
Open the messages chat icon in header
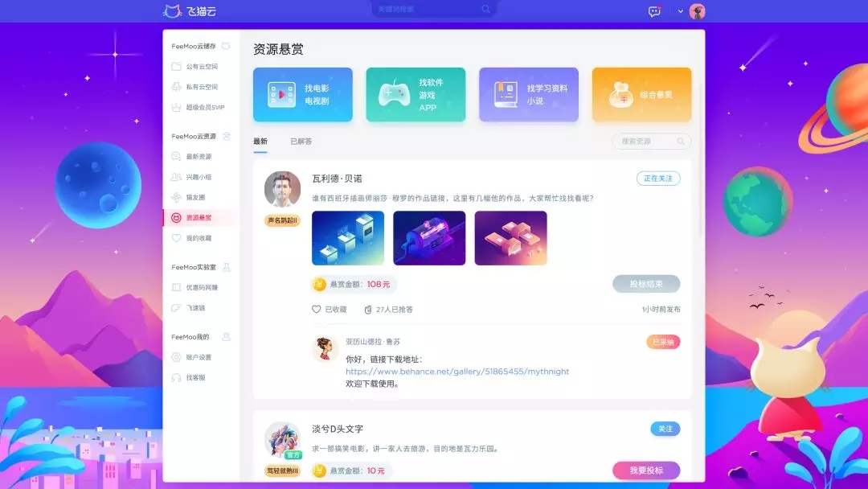click(x=654, y=11)
